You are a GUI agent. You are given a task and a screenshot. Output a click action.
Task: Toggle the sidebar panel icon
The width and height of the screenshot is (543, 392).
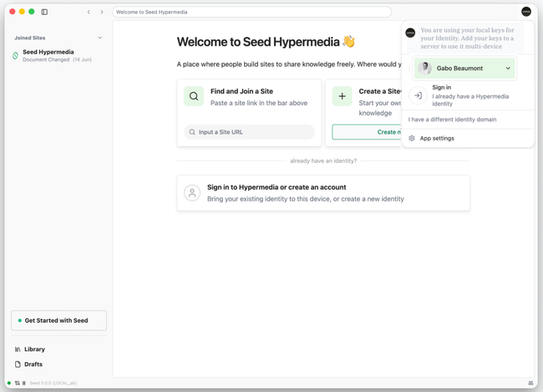pos(44,12)
